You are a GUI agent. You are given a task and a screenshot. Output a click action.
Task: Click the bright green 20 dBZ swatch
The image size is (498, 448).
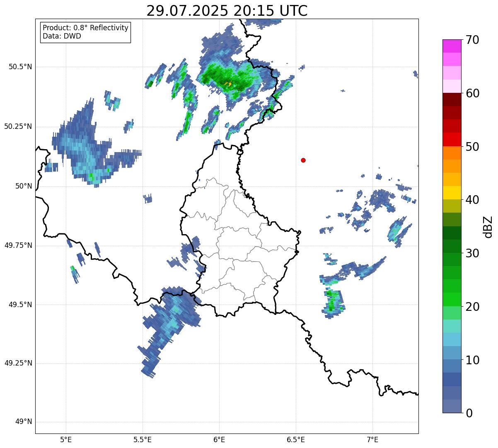[452, 300]
